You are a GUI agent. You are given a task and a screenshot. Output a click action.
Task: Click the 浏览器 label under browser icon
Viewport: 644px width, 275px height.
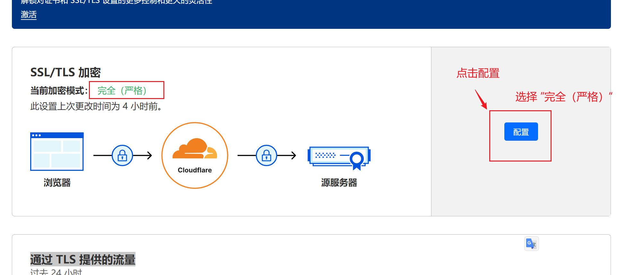point(57,183)
